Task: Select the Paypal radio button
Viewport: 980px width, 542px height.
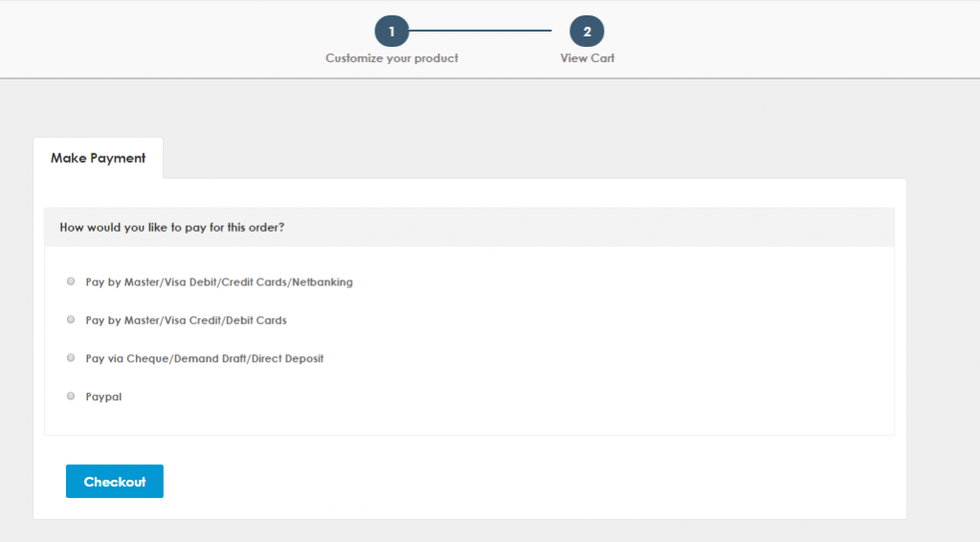Action: (71, 395)
